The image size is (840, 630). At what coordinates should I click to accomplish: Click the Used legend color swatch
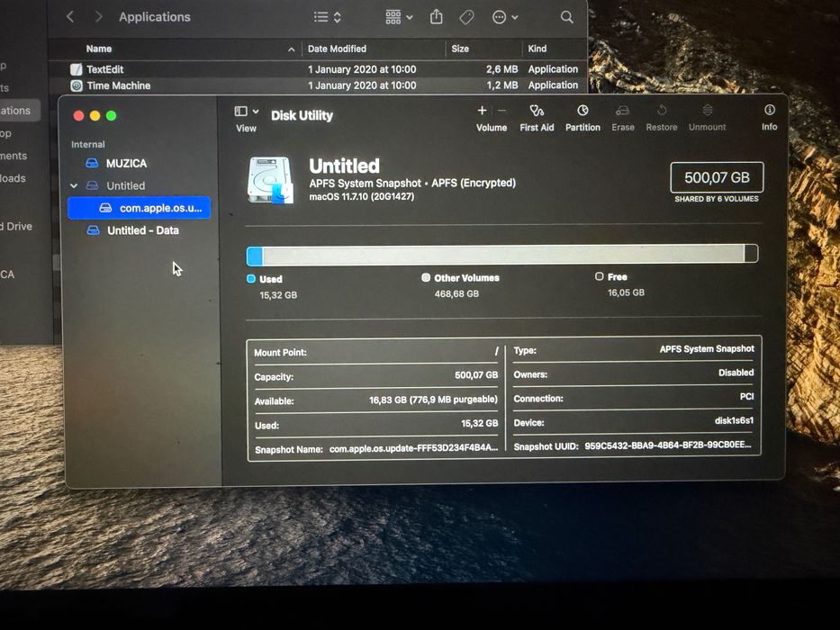[250, 279]
